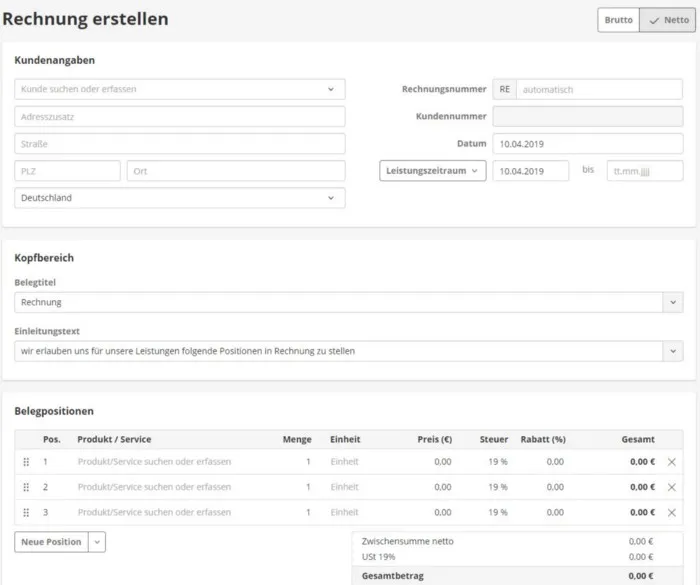
Task: Switch price mode to Brutto
Action: click(x=618, y=20)
